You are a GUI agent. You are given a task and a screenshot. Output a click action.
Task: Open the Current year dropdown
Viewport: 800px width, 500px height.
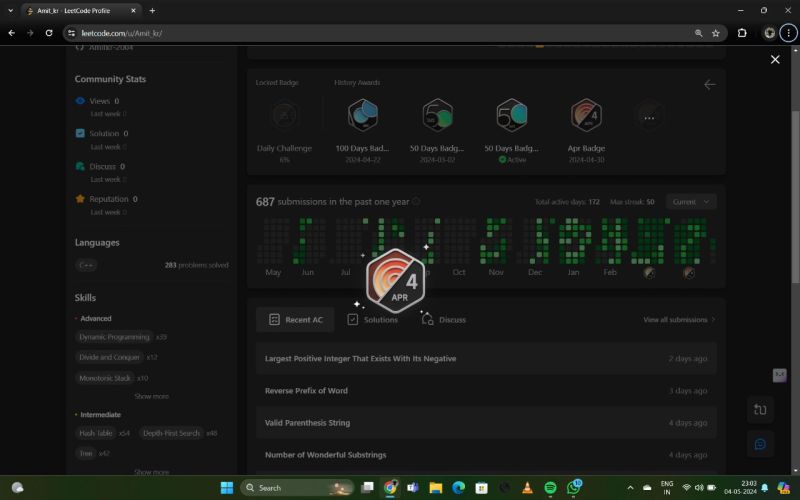[691, 202]
